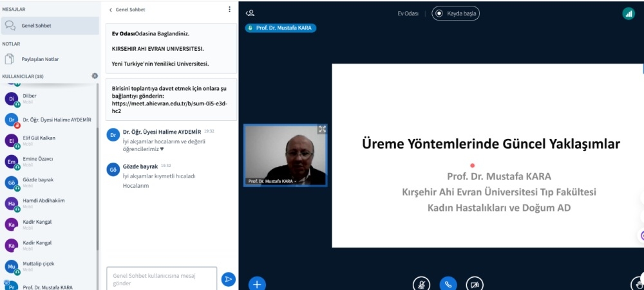This screenshot has width=644, height=290.
Task: Open user management gear icon
Action: point(95,76)
